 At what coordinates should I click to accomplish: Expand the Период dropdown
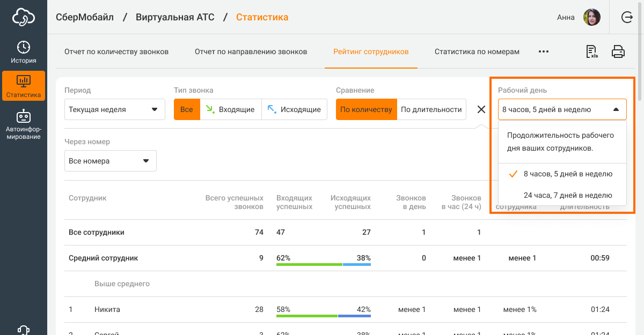click(x=111, y=109)
